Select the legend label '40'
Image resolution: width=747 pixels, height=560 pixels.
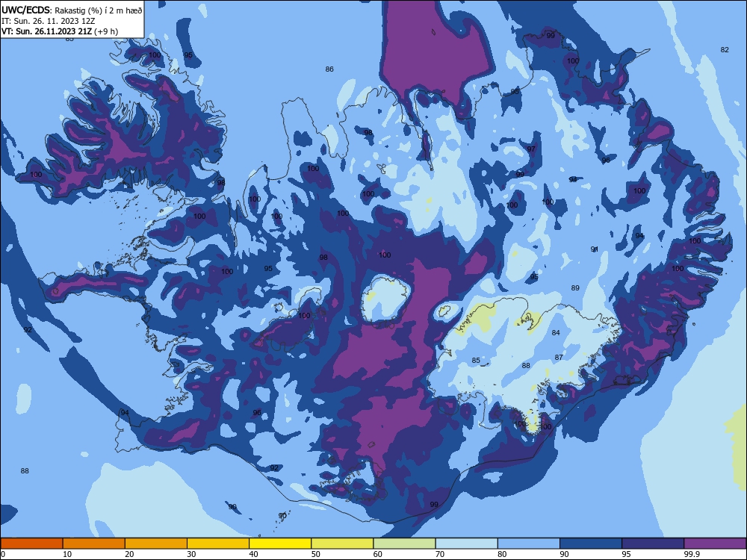point(253,554)
